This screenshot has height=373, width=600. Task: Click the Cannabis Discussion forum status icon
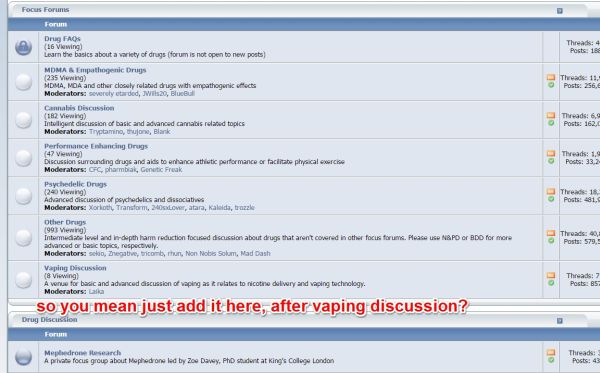pos(23,120)
